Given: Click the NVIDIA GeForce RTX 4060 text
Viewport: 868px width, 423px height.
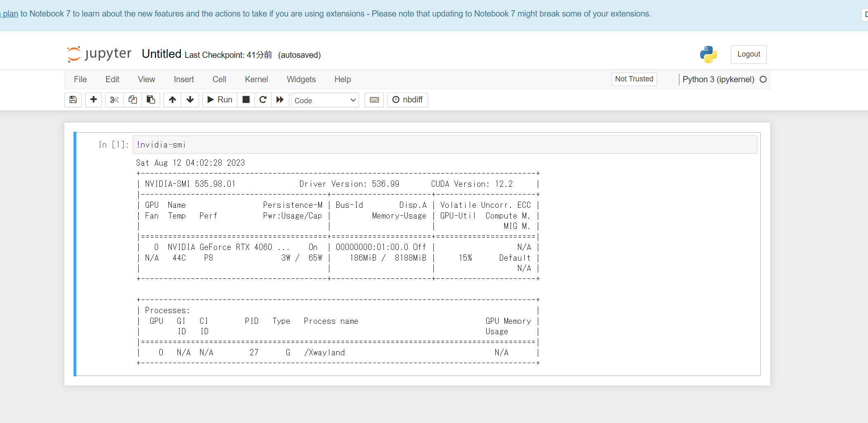Looking at the screenshot, I should (x=220, y=247).
